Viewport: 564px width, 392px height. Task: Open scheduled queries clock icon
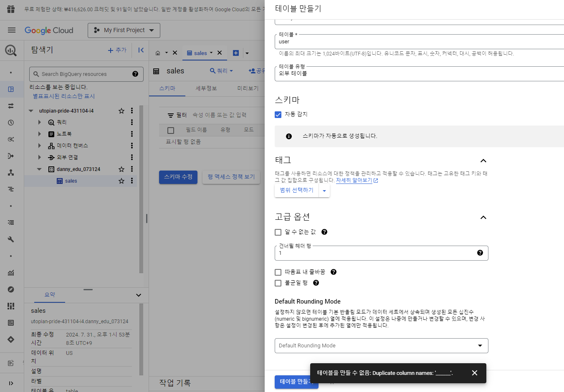11,123
